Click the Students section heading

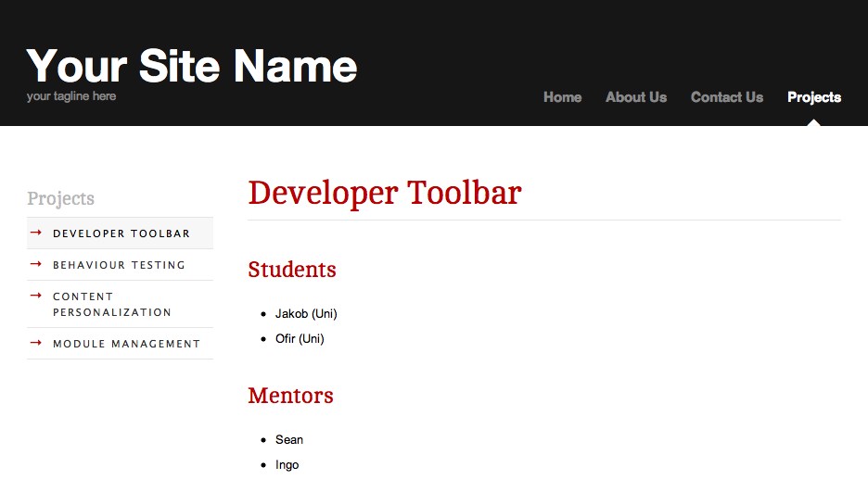(x=292, y=270)
